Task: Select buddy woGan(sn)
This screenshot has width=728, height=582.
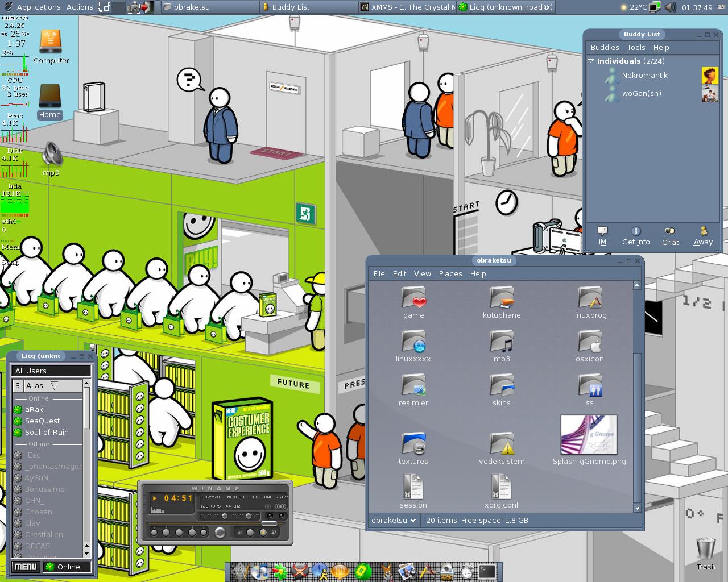Action: click(653, 93)
